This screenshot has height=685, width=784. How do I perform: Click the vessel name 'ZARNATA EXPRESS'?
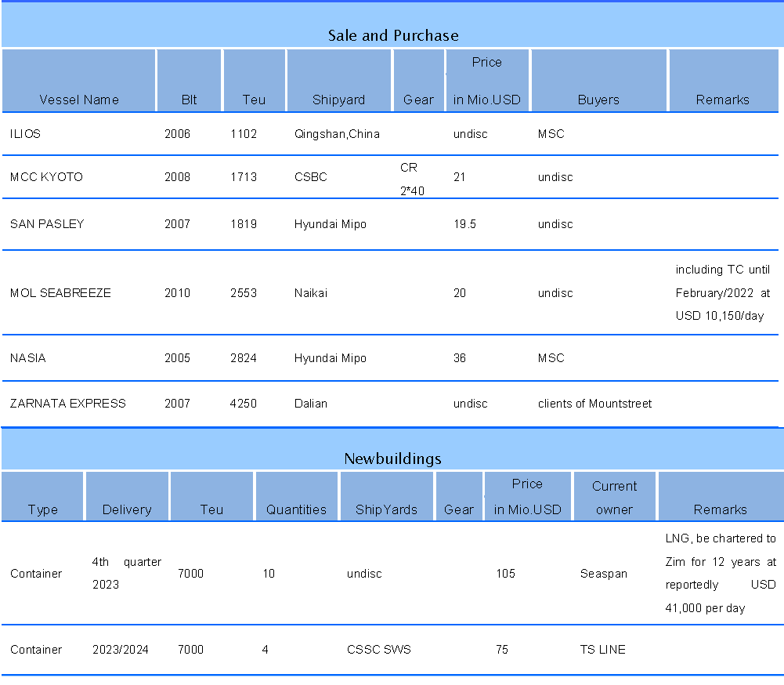click(68, 404)
